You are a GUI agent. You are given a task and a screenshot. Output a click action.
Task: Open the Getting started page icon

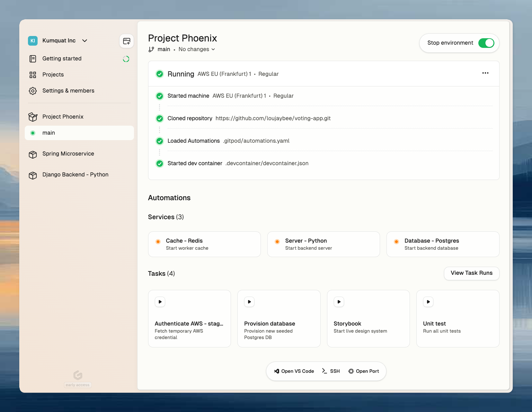pyautogui.click(x=33, y=58)
